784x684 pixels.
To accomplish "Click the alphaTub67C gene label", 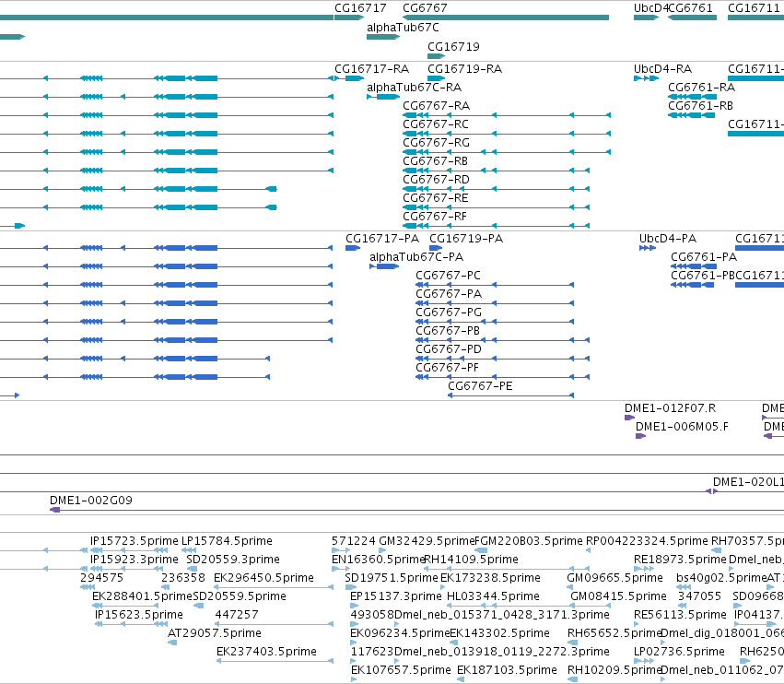I will point(403,28).
